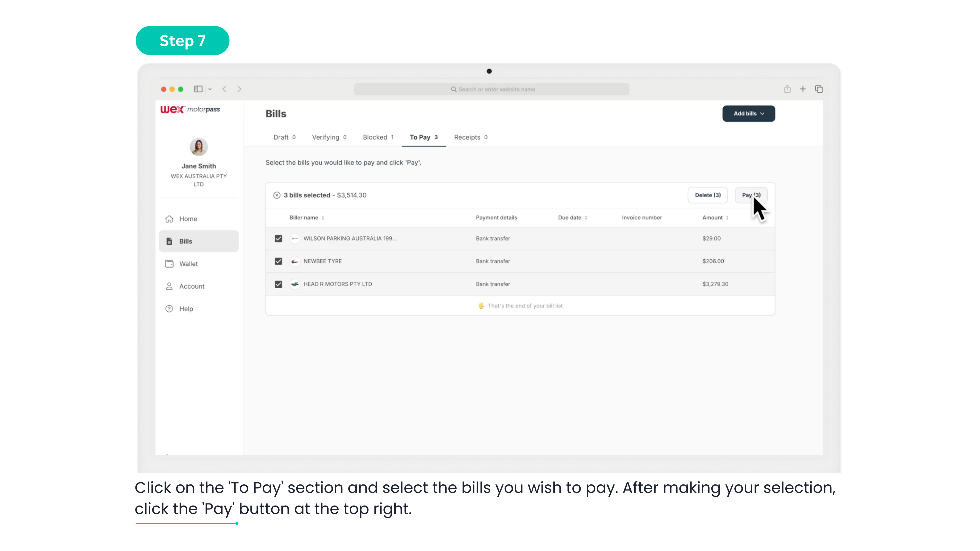
Task: Click the Help question mark icon
Action: click(x=169, y=309)
